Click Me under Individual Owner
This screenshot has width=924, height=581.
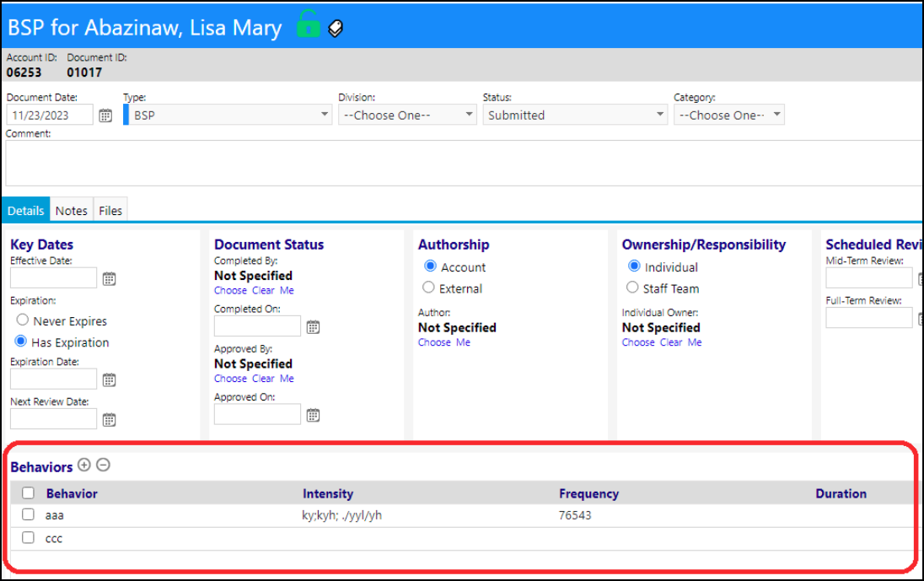[x=695, y=342]
